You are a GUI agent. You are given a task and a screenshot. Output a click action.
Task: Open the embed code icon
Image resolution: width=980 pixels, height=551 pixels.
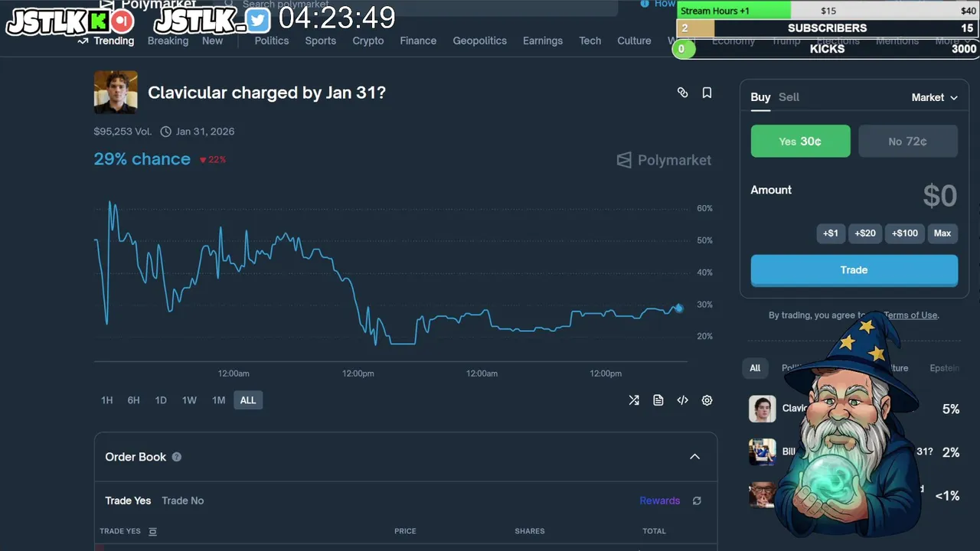tap(683, 400)
